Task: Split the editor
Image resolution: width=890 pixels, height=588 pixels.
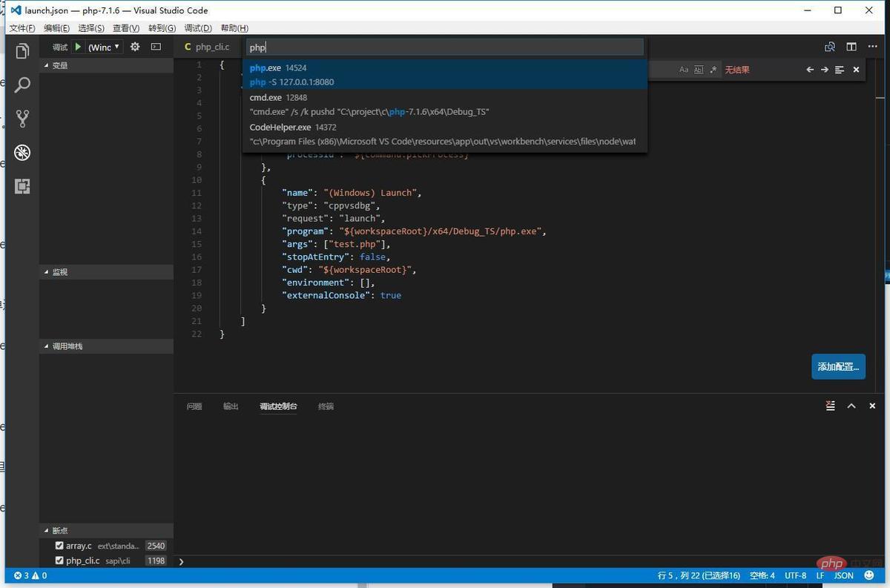Action: coord(851,47)
